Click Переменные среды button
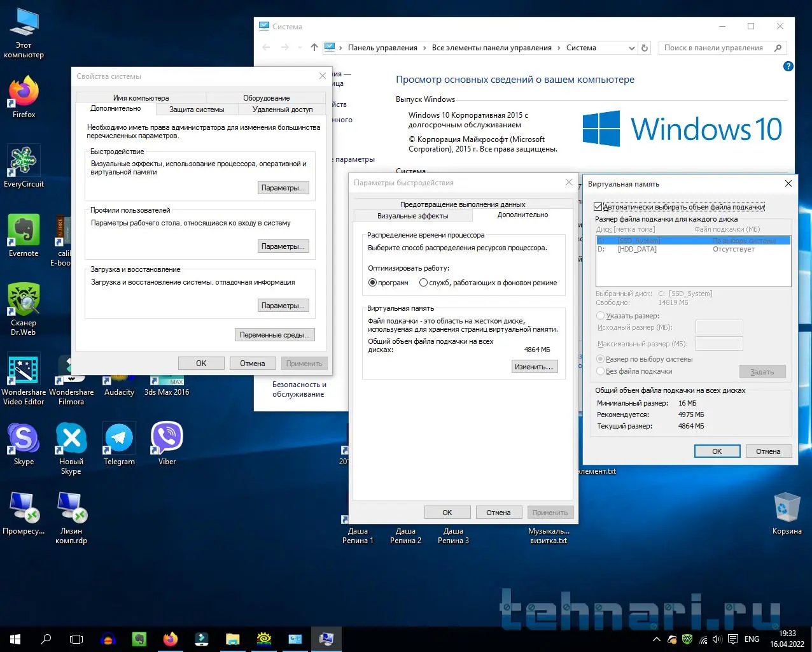Viewport: 812px width, 652px height. click(x=274, y=335)
